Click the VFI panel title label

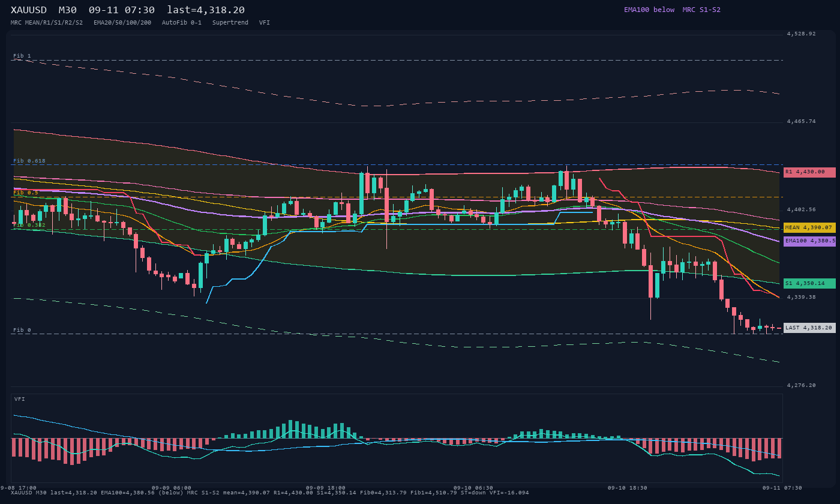click(x=20, y=399)
